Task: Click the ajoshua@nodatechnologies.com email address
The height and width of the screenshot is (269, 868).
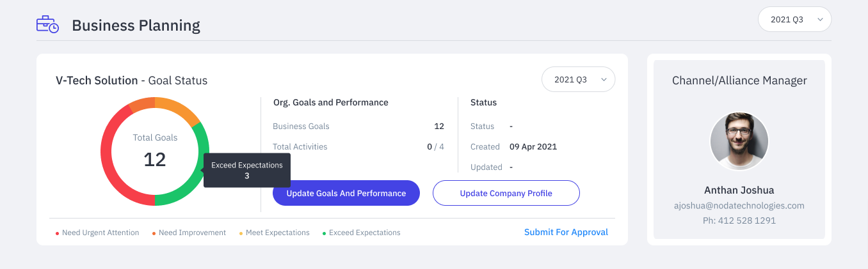Action: pyautogui.click(x=739, y=206)
